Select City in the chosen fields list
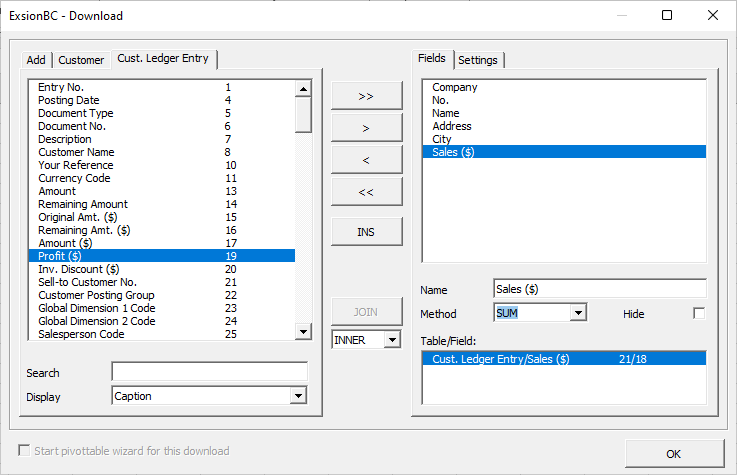Screen dimensions: 737x475 (564, 139)
